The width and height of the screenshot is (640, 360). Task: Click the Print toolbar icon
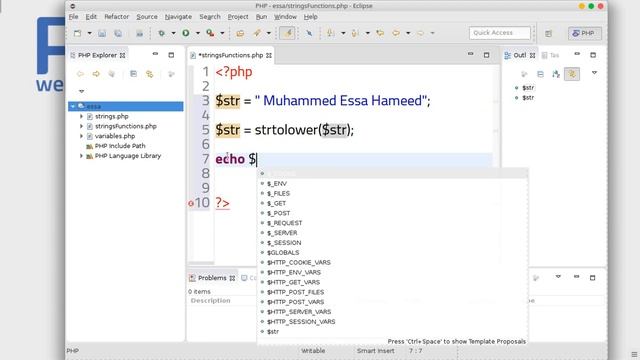pyautogui.click(x=139, y=33)
